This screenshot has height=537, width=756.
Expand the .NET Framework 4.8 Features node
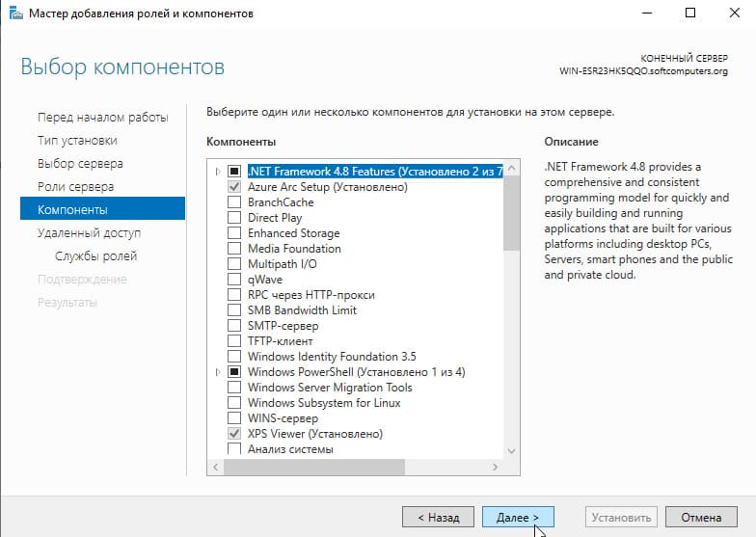pyautogui.click(x=218, y=172)
